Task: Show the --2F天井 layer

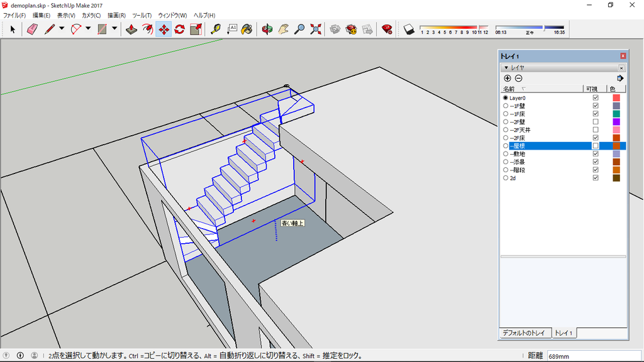Action: pos(596,129)
